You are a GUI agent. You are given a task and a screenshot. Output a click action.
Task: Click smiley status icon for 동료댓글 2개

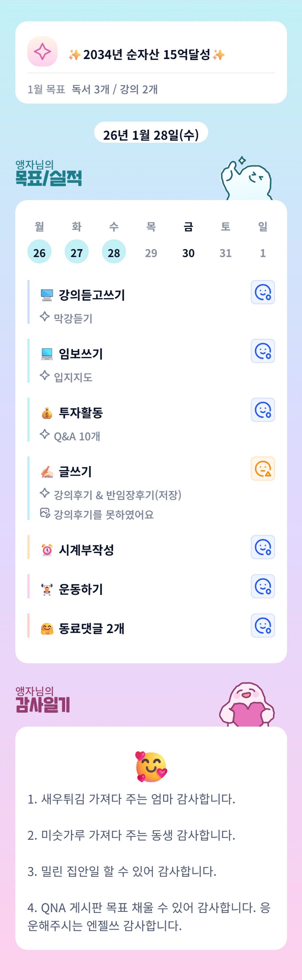263,625
